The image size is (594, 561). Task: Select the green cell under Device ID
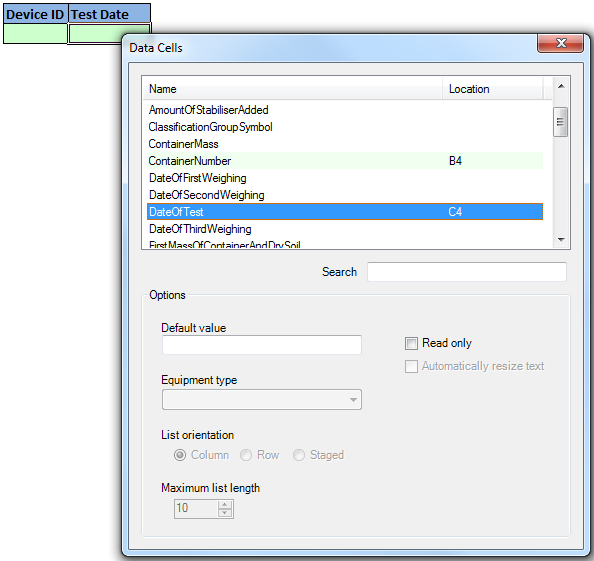[35, 34]
